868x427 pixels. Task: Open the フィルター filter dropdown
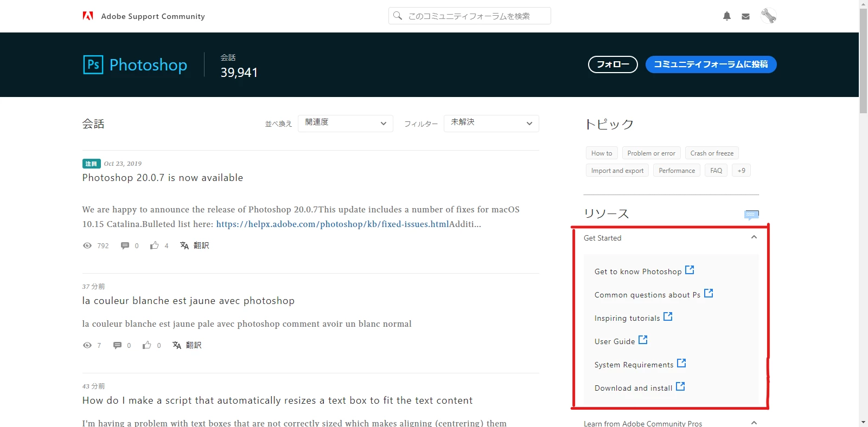click(492, 123)
